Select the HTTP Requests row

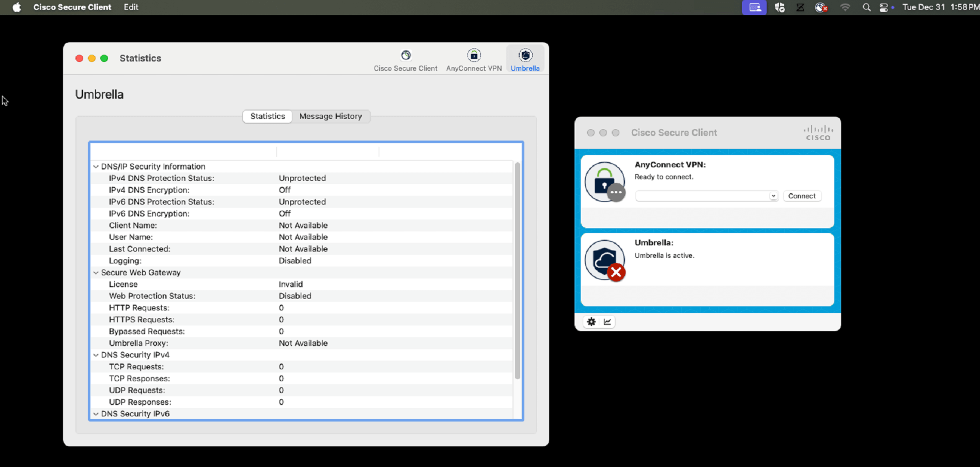click(302, 308)
